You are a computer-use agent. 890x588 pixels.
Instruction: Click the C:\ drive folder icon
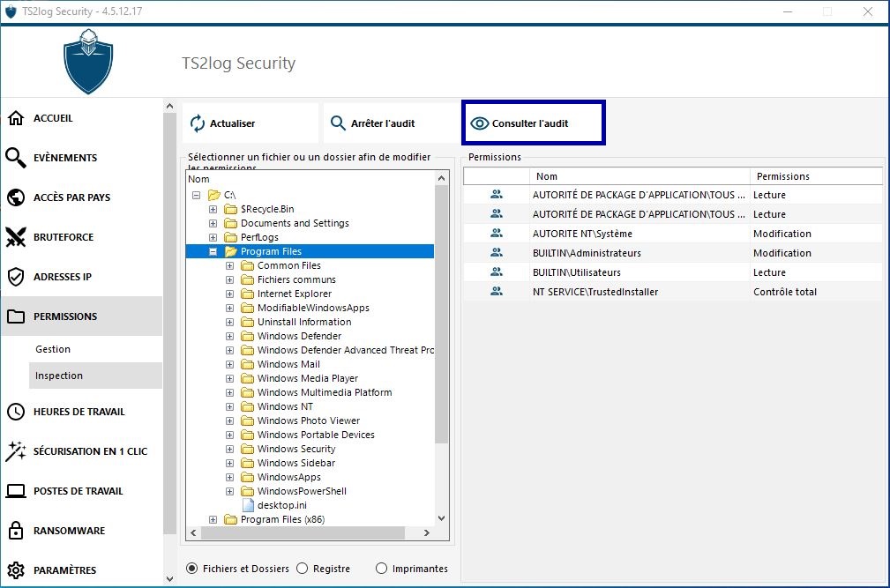214,195
